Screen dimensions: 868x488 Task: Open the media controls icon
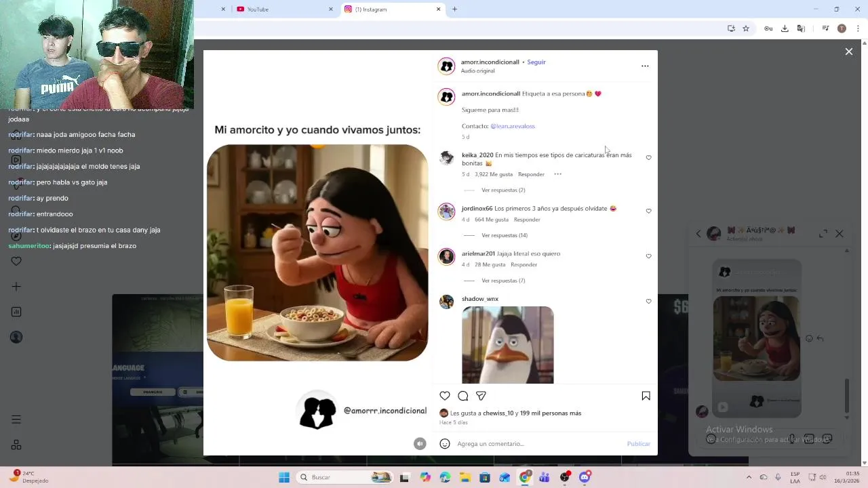click(825, 28)
